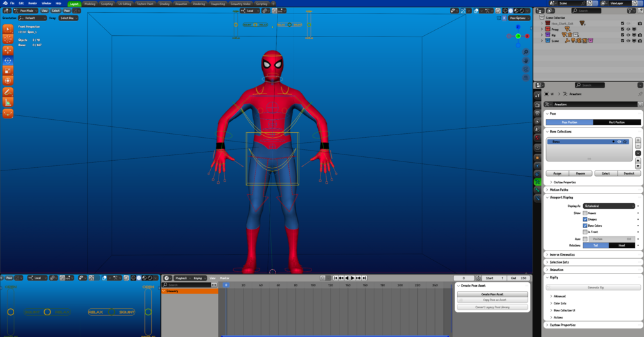This screenshot has height=337, width=644.
Task: Select the Measure tool
Action: point(8,103)
